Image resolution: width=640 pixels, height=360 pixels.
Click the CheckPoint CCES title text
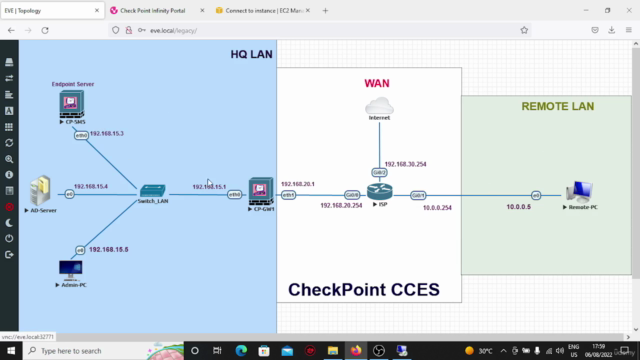pos(364,289)
